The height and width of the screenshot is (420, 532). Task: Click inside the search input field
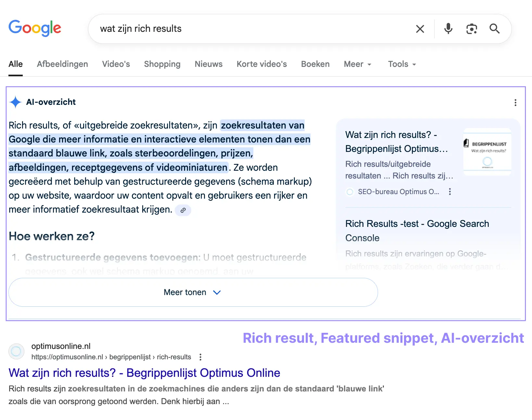pos(227,29)
